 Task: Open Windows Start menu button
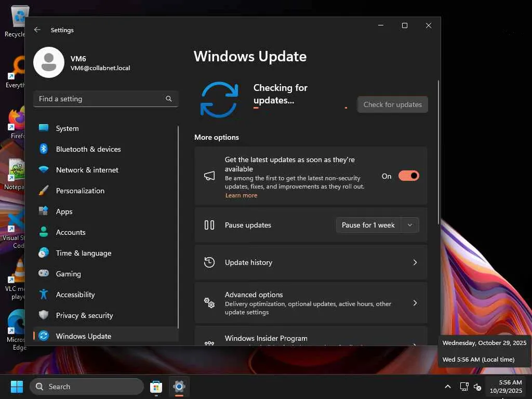click(17, 387)
